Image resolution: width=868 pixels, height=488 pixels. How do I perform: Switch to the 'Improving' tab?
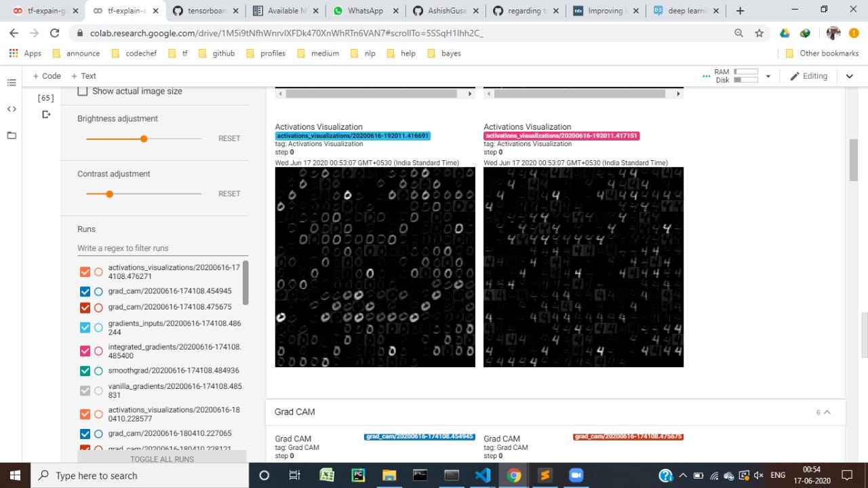pos(606,11)
